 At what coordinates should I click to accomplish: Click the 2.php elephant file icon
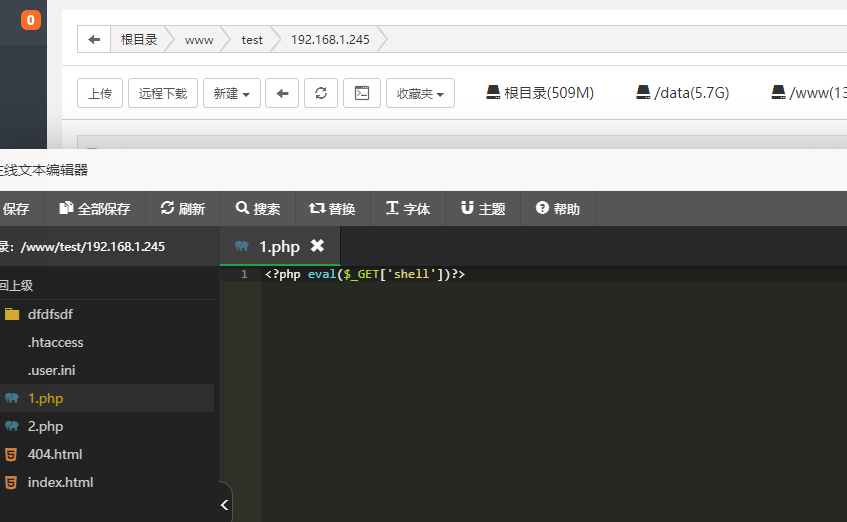coord(12,426)
